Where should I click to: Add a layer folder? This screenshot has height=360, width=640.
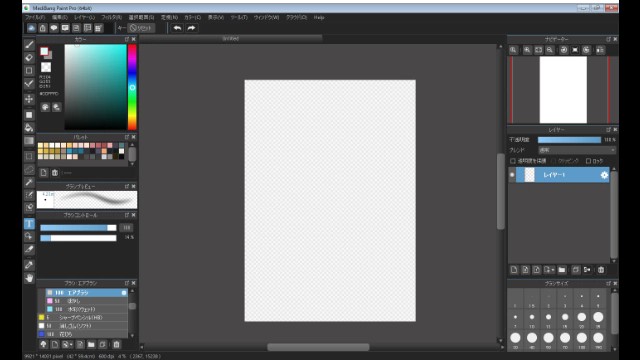(x=562, y=270)
